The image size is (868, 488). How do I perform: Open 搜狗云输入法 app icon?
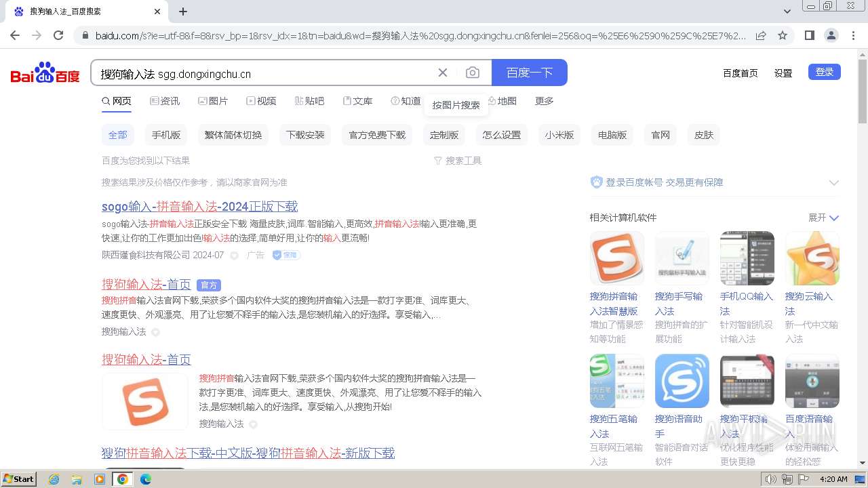pos(812,258)
